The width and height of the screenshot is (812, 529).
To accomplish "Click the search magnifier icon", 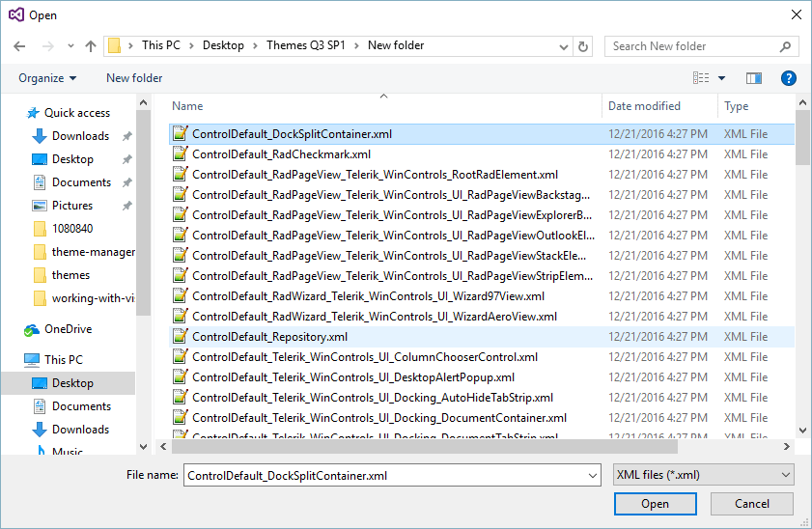I will click(x=785, y=46).
